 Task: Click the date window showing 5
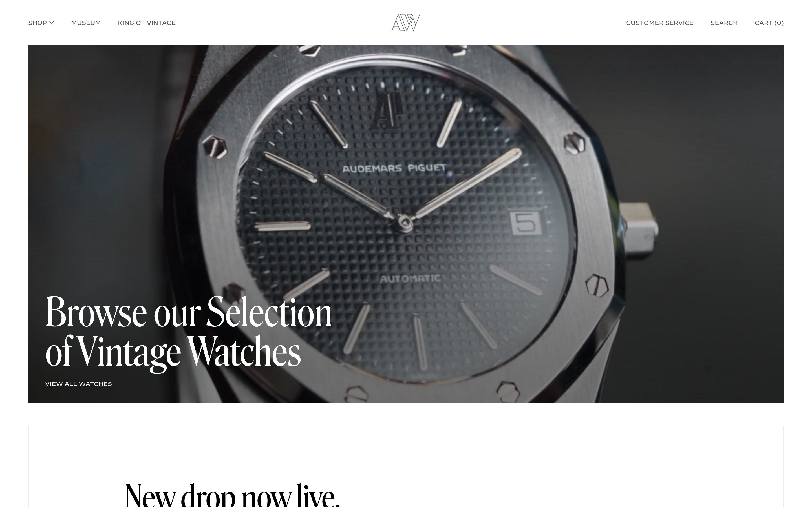[526, 222]
